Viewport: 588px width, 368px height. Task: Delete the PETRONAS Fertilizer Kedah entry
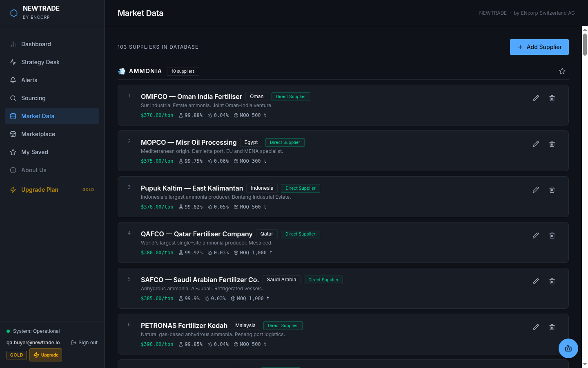pyautogui.click(x=552, y=327)
